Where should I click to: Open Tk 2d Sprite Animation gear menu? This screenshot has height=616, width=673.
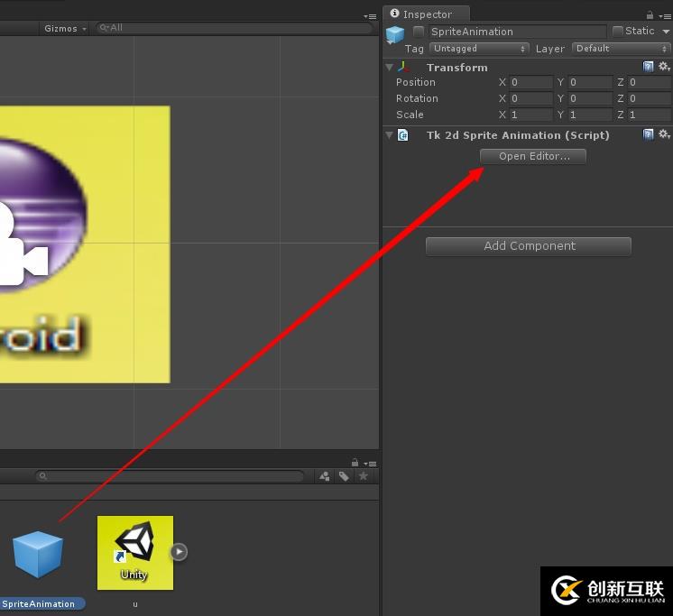coord(664,134)
